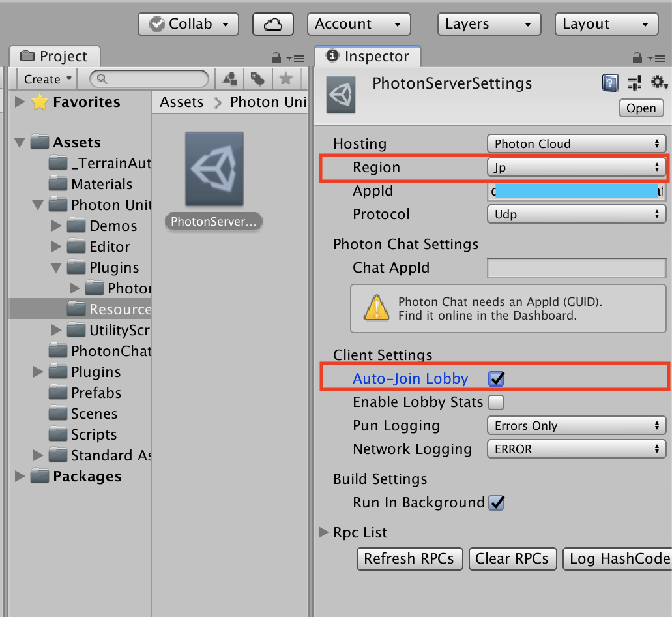Select the Photon Unit folder in tree
Image resolution: width=672 pixels, height=617 pixels.
point(111,205)
